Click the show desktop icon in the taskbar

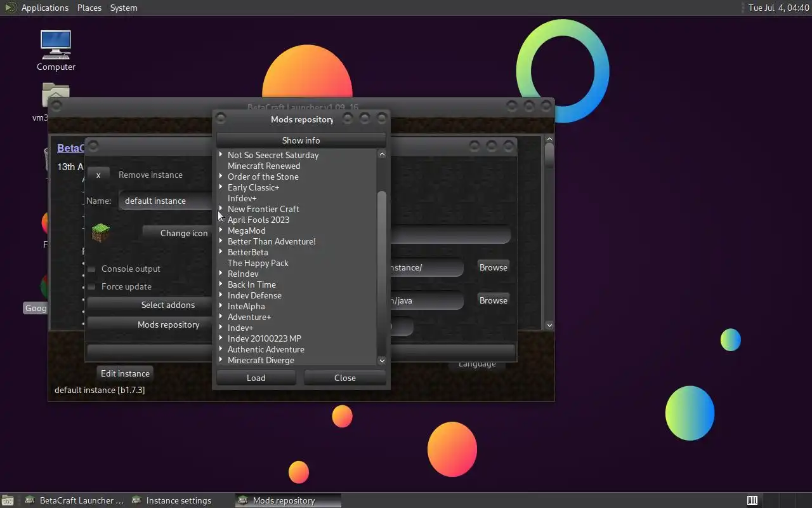pos(7,500)
